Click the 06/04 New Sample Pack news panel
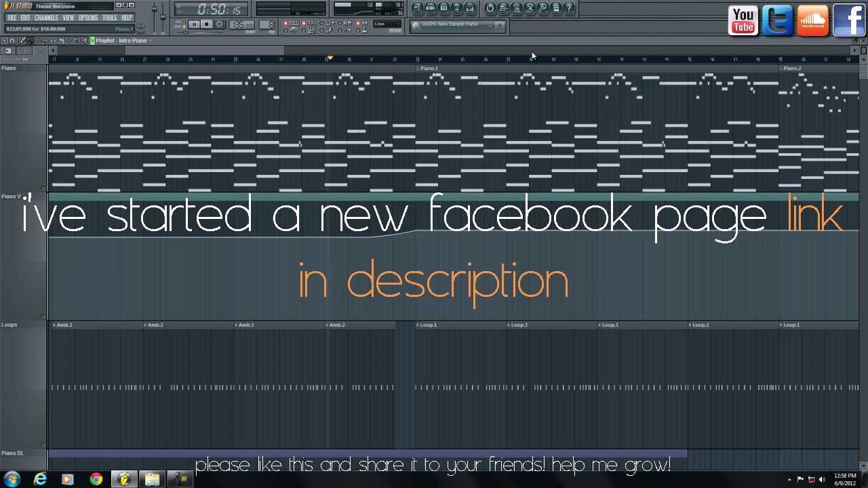Screen dimensions: 868x488 (458, 26)
